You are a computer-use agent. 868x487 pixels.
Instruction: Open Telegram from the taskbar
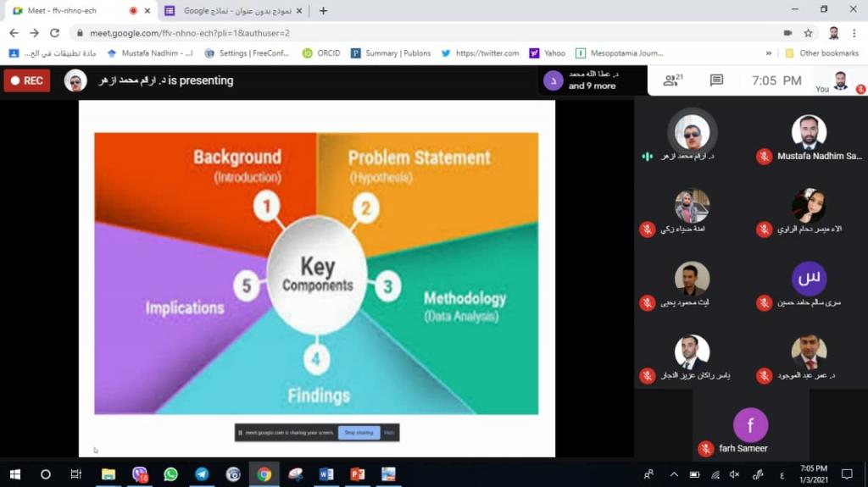[x=202, y=473]
